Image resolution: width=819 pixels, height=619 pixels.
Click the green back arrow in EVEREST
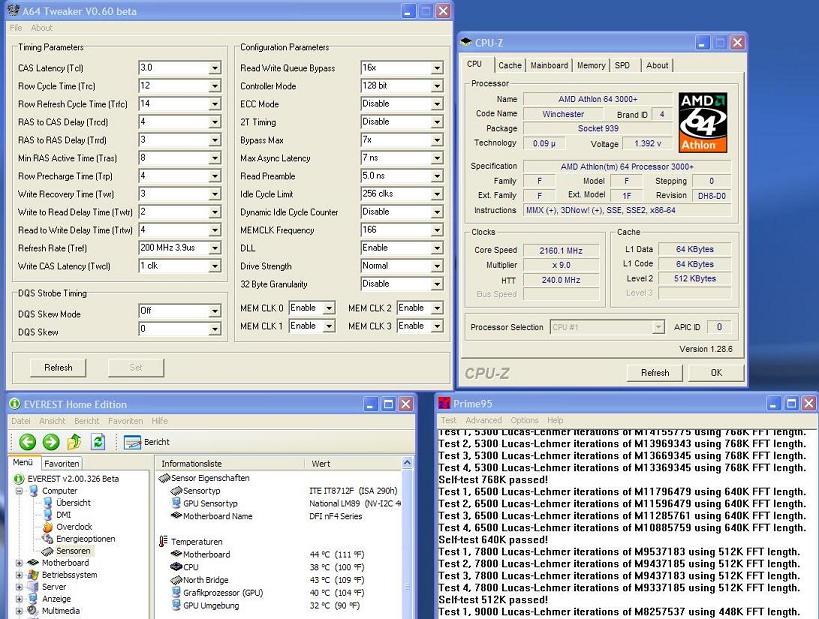pos(27,442)
